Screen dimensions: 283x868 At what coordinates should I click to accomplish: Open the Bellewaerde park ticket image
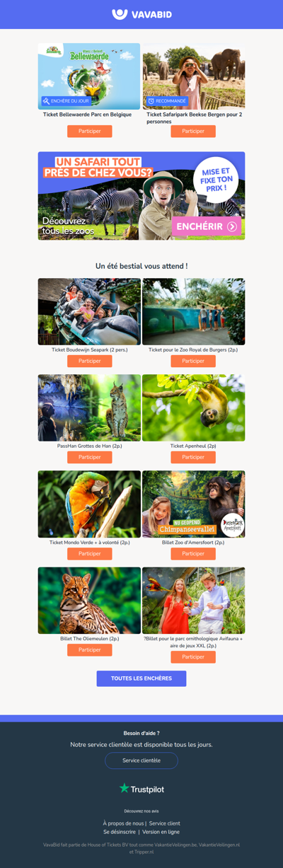click(89, 76)
